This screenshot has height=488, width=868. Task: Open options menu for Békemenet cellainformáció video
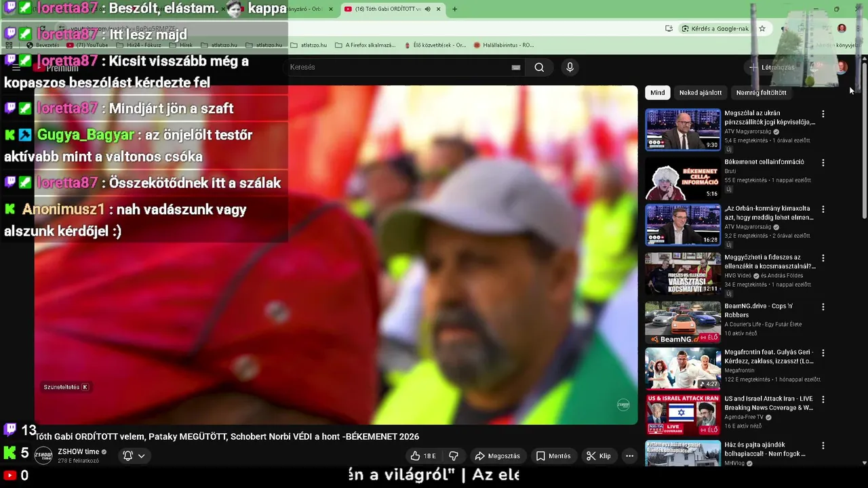pyautogui.click(x=823, y=163)
